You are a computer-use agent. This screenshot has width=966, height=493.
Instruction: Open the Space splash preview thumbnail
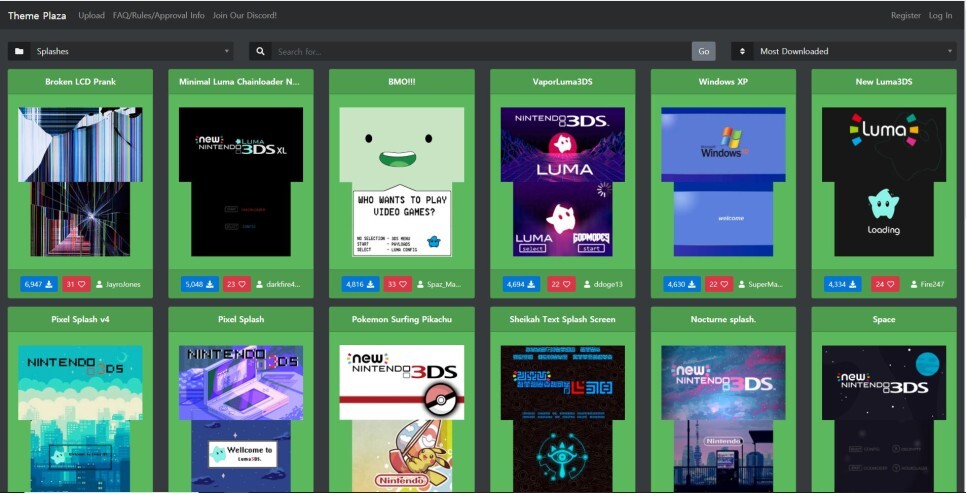coord(884,418)
